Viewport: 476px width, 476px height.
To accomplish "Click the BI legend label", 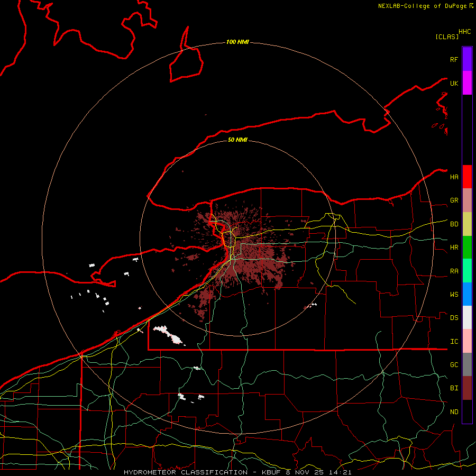I will tap(454, 388).
